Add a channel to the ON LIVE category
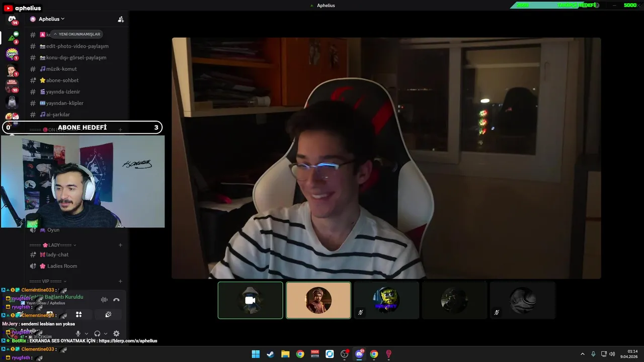Image resolution: width=644 pixels, height=362 pixels. (120, 130)
